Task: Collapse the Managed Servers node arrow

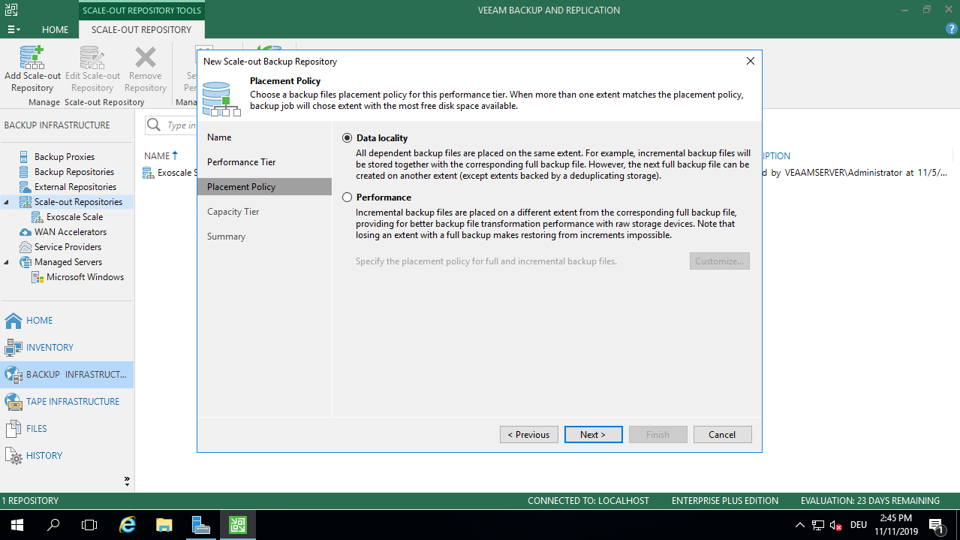Action: point(7,262)
